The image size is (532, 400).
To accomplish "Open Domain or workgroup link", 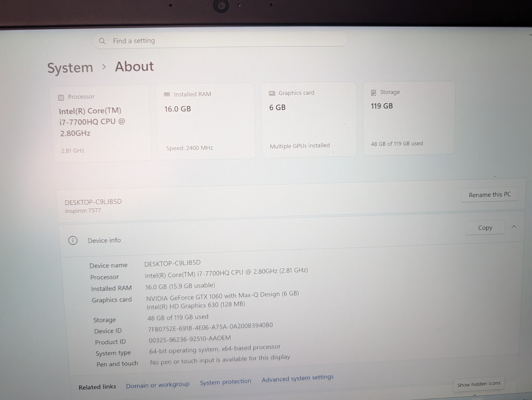I will coord(158,385).
